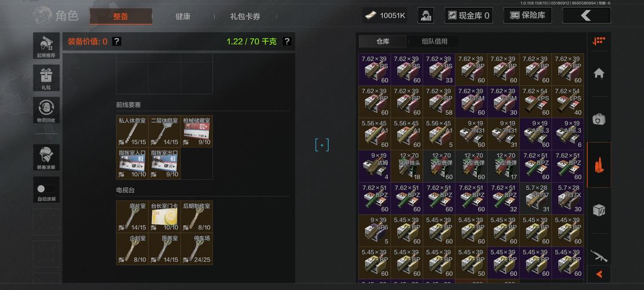Open the 物资回收 recycling icon
The width and height of the screenshot is (644, 290).
[x=46, y=110]
